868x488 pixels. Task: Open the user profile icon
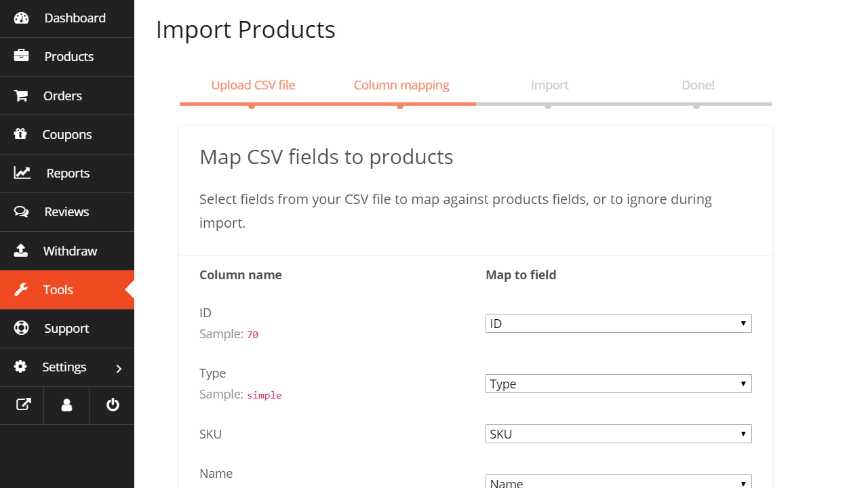pos(66,405)
